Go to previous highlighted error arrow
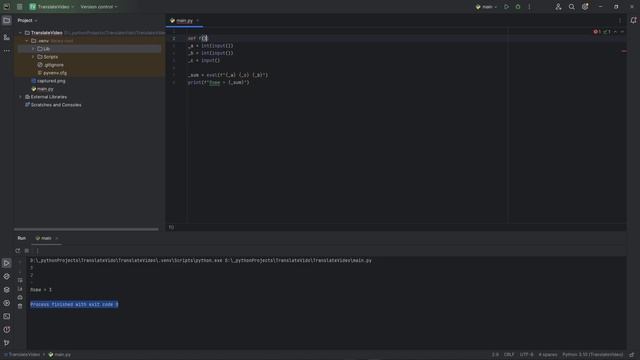 tap(616, 32)
